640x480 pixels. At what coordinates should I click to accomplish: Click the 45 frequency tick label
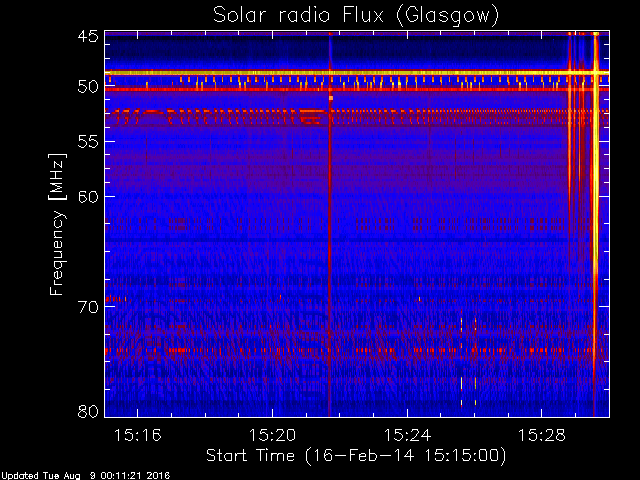tap(88, 37)
